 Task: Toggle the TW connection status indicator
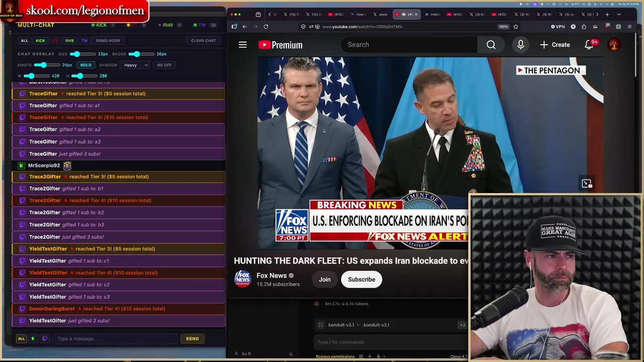205,25
